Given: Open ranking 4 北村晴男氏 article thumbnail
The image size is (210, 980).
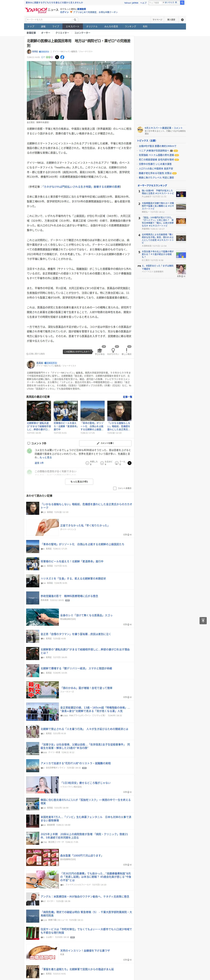Looking at the screenshot, I should (x=181, y=238).
